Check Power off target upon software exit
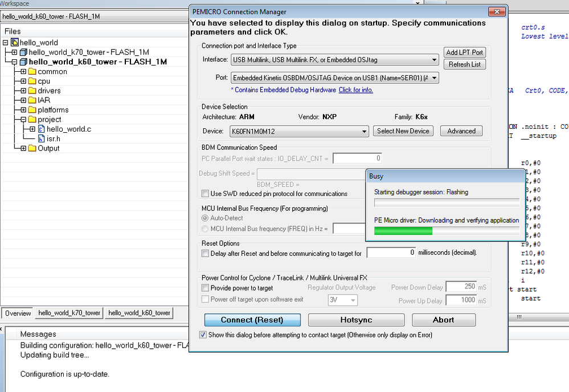Image resolution: width=569 pixels, height=392 pixels. pyautogui.click(x=206, y=299)
